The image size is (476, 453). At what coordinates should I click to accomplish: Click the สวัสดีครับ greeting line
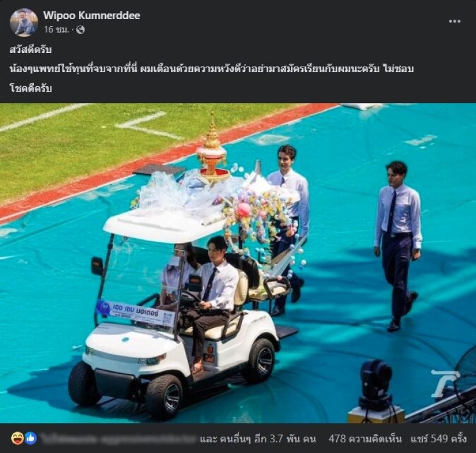(31, 50)
